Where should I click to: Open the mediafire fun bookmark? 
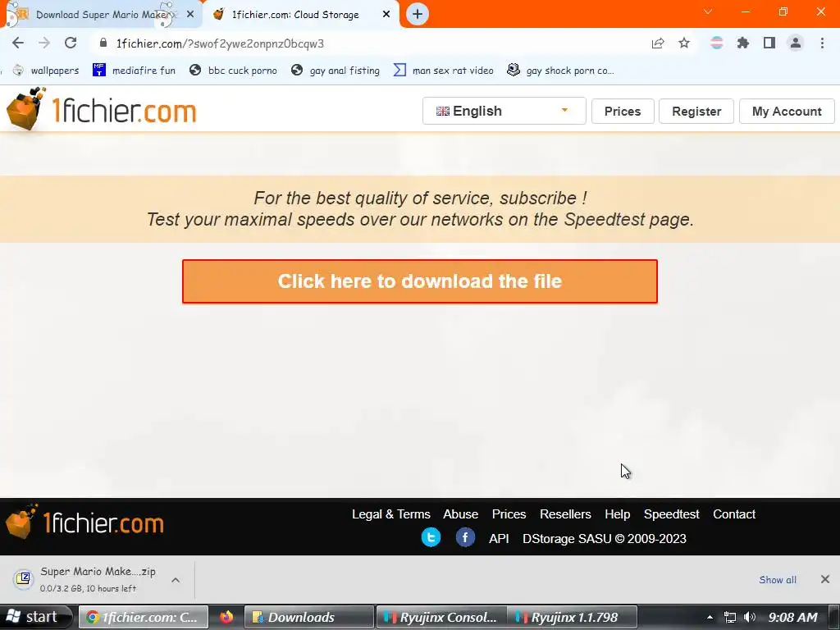(135, 71)
